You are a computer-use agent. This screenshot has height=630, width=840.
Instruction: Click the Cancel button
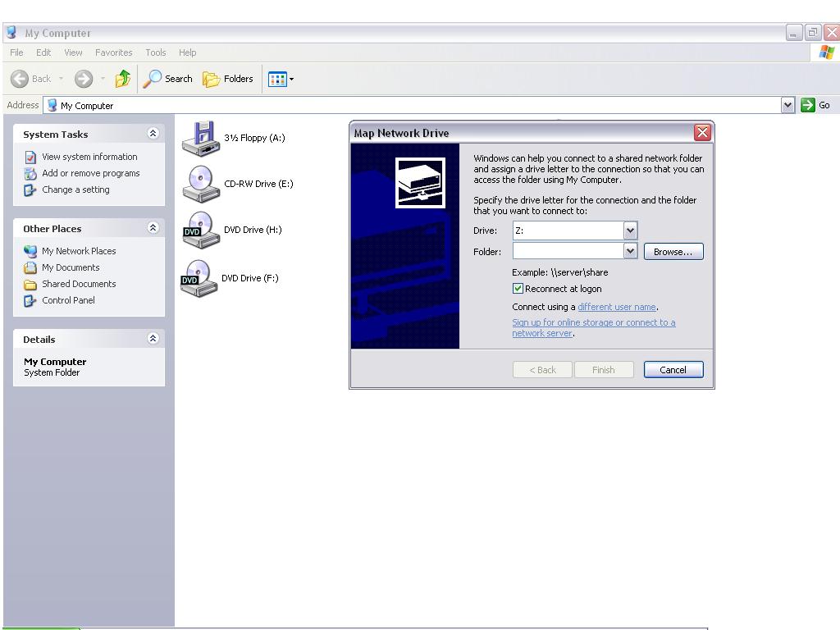click(x=673, y=370)
